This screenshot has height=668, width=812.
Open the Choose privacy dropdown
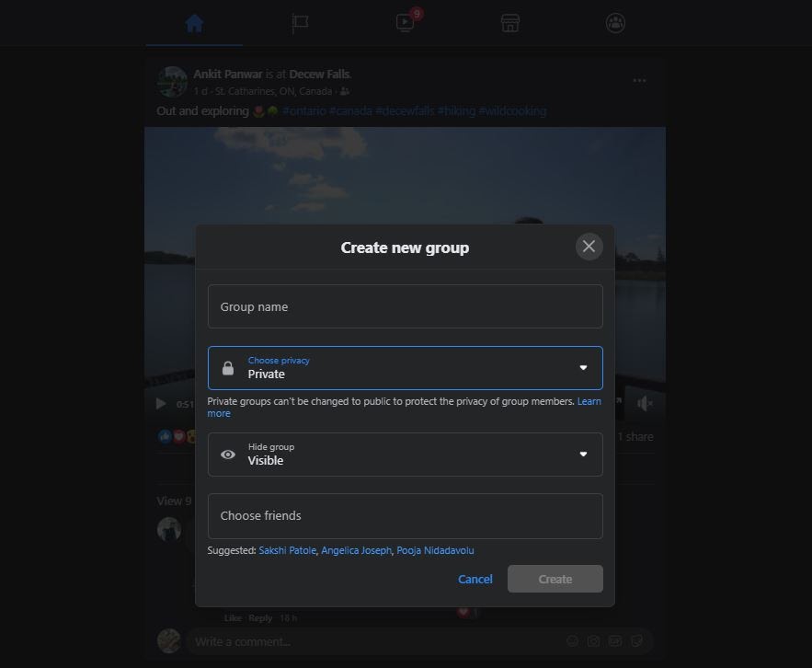405,367
